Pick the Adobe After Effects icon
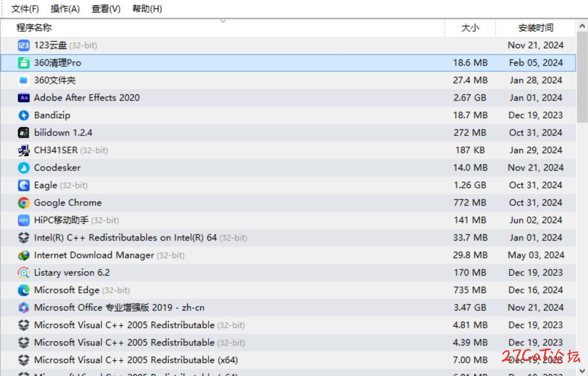 pyautogui.click(x=23, y=98)
